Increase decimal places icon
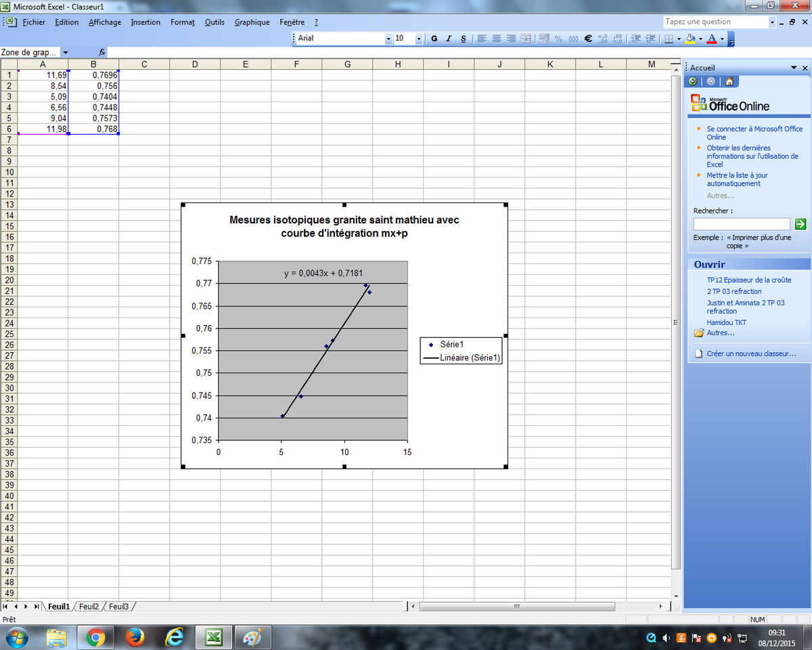The height and width of the screenshot is (650, 812). 603,39
